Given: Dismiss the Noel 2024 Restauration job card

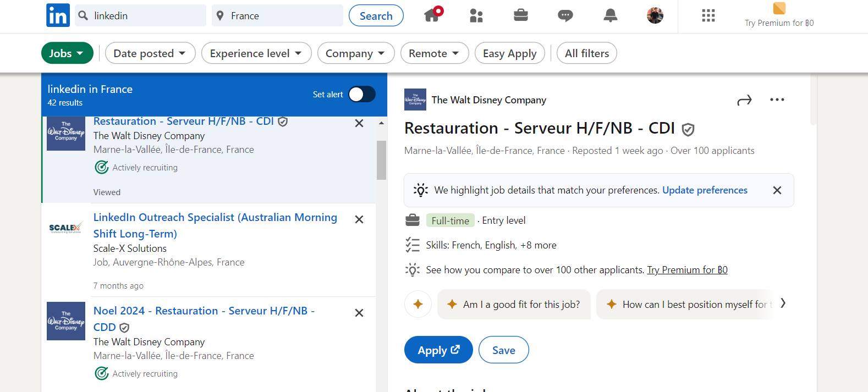Looking at the screenshot, I should tap(359, 313).
